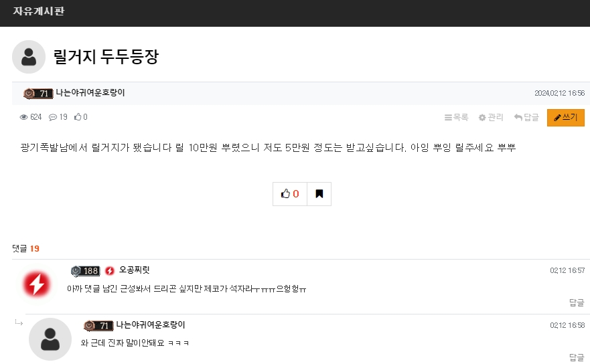Click the 댓글 19 comments heading

(x=25, y=248)
